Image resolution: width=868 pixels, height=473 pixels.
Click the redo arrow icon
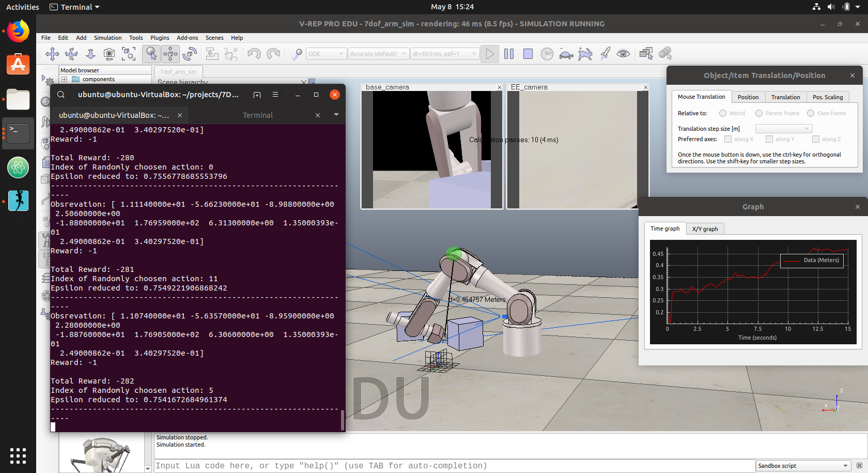tap(273, 54)
